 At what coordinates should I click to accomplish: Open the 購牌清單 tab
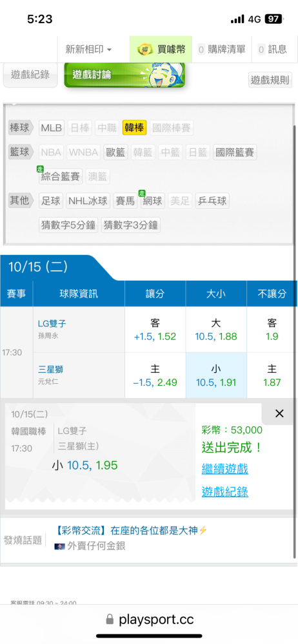coord(221,50)
